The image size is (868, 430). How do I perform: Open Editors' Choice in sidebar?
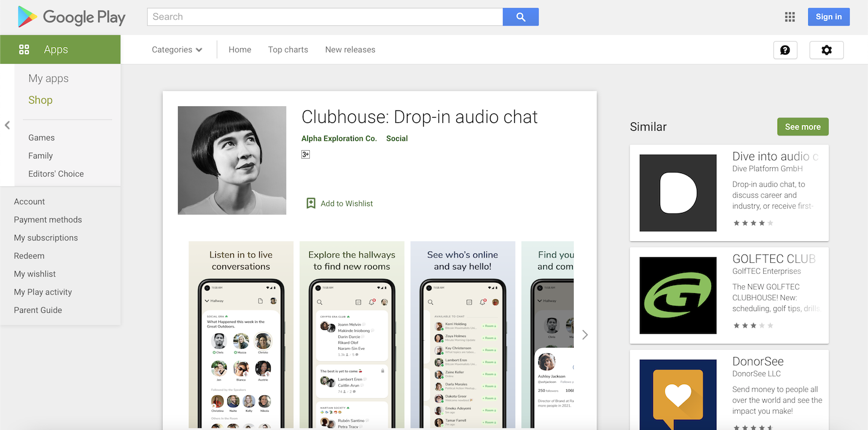56,174
